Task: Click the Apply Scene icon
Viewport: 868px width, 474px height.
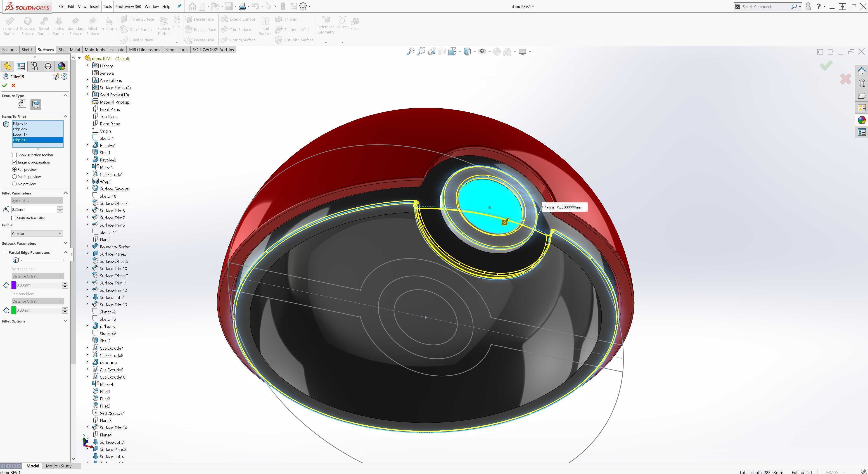Action: [508, 52]
